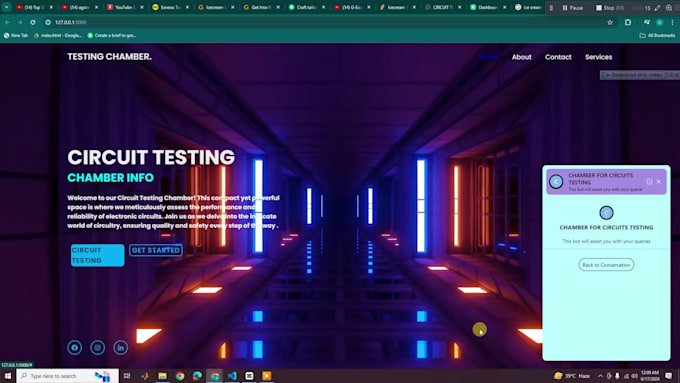Open the Chrome profile avatar

pyautogui.click(x=660, y=22)
